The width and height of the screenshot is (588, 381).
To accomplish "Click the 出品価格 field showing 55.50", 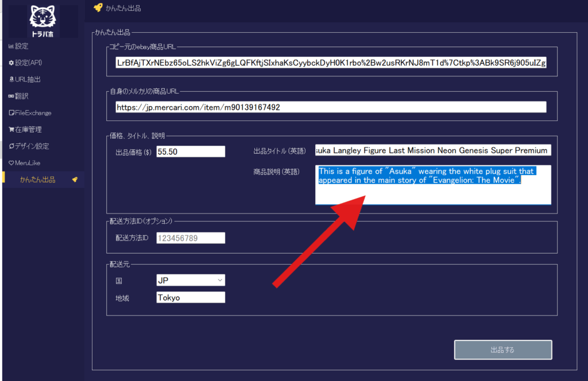I will 190,151.
